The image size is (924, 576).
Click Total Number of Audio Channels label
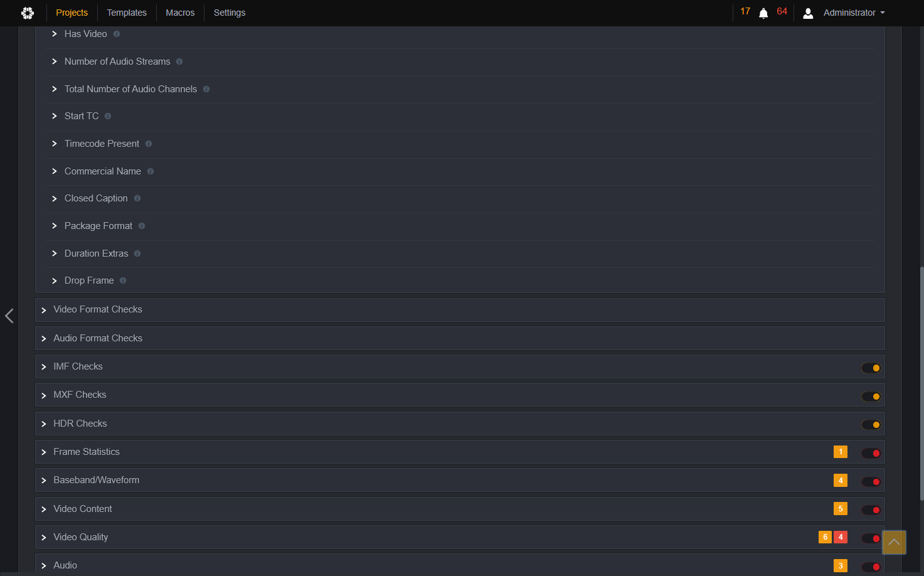(131, 89)
